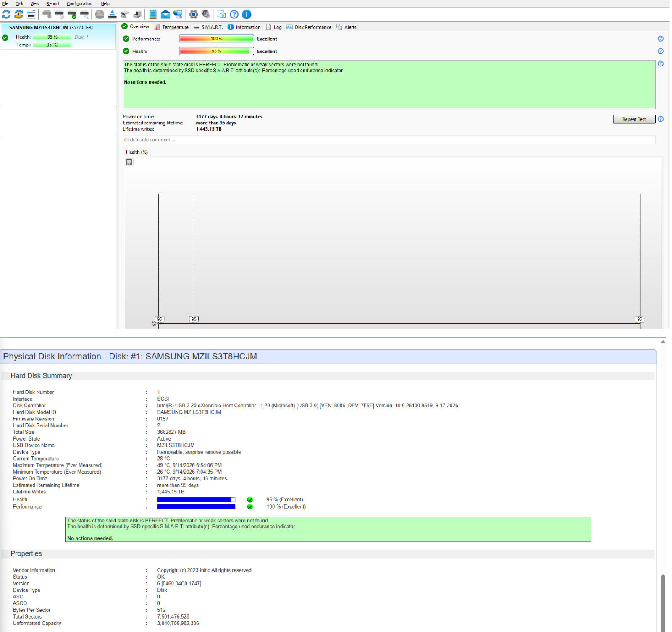Click the 'Properties' section heading

[26, 554]
